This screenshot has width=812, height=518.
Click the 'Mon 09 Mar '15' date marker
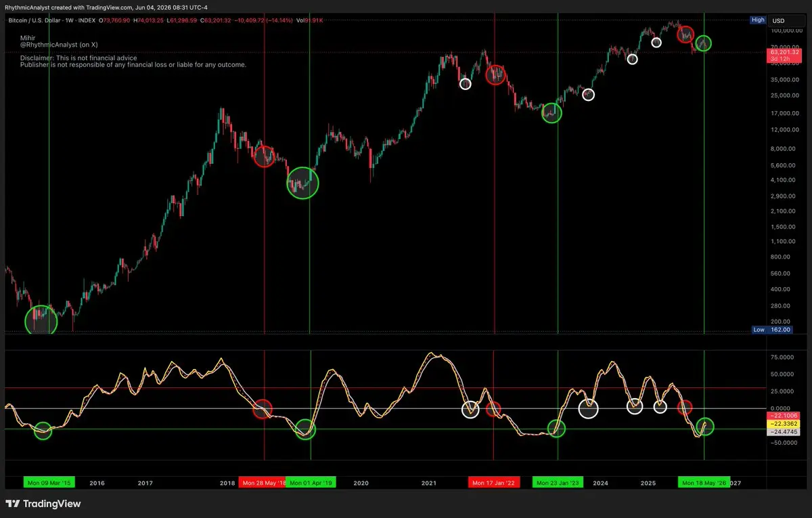49,483
